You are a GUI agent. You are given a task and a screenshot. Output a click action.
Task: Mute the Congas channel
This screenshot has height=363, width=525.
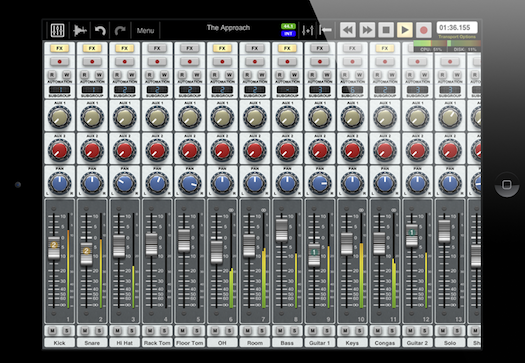pyautogui.click(x=377, y=331)
